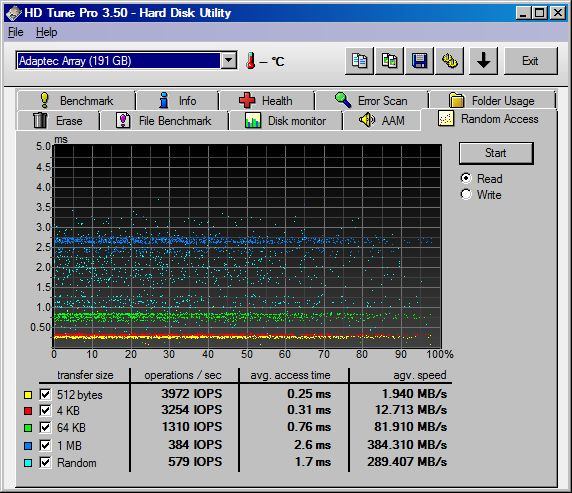The height and width of the screenshot is (493, 572).
Task: Click the Exit button
Action: point(531,61)
